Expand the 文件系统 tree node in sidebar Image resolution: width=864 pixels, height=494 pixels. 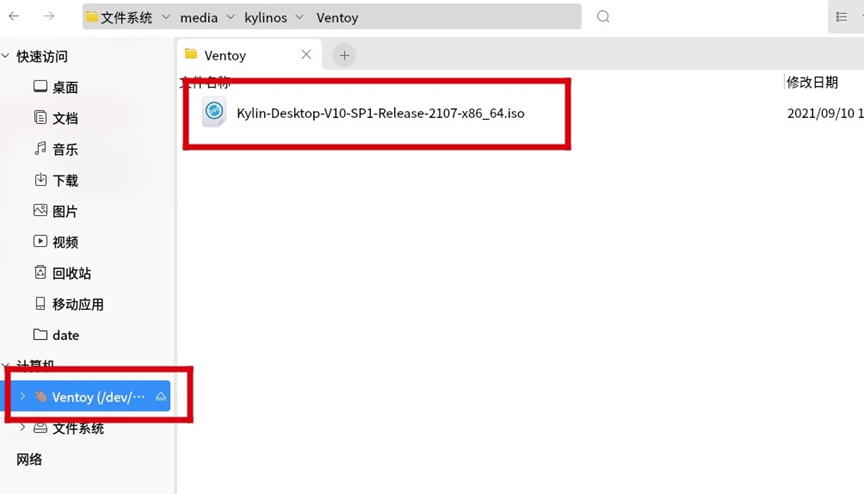pyautogui.click(x=22, y=428)
